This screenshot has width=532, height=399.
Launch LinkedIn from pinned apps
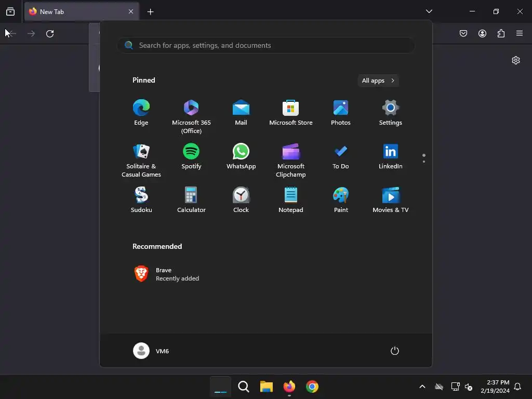tap(391, 157)
